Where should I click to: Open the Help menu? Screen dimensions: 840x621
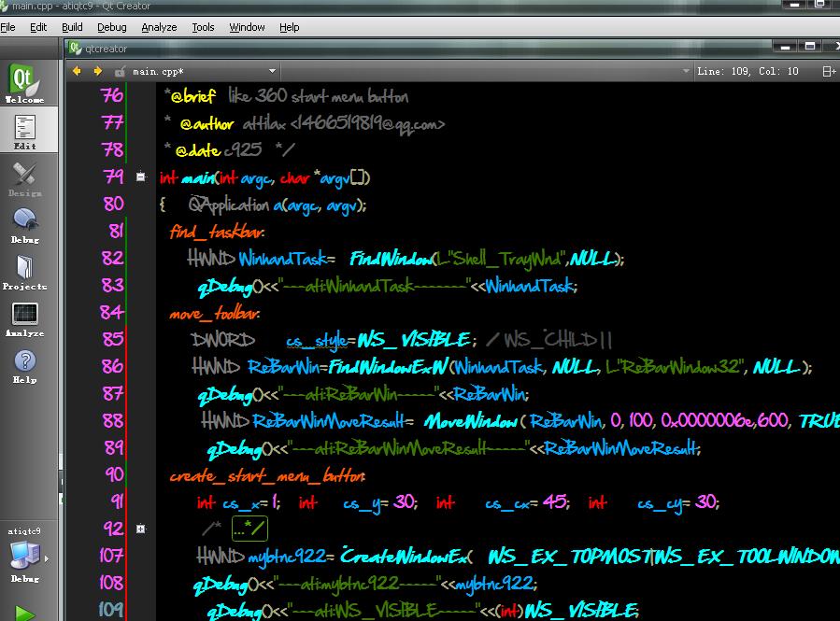click(289, 27)
